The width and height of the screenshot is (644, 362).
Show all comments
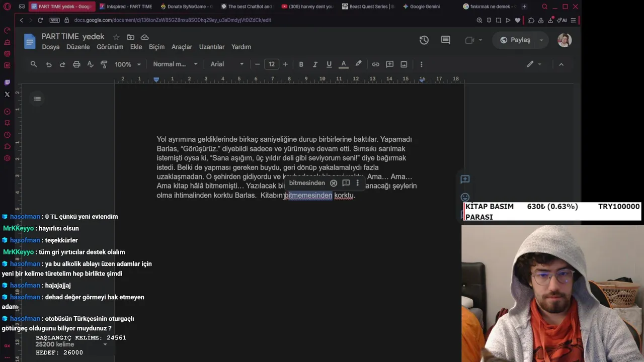(446, 40)
